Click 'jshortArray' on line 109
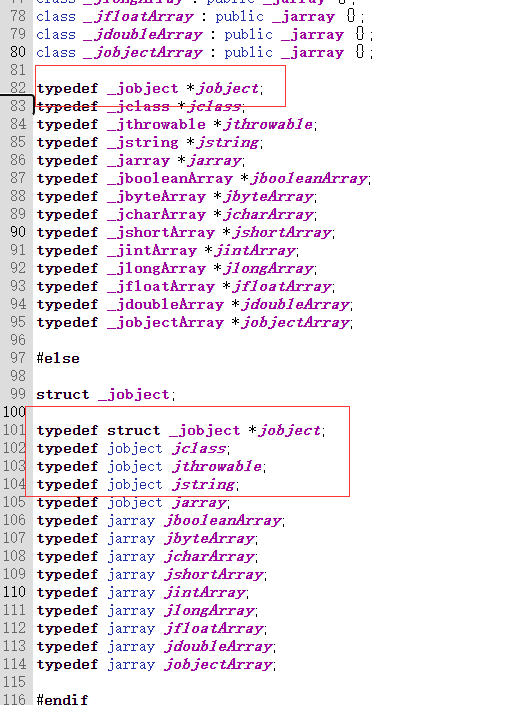Image resolution: width=522 pixels, height=705 pixels. tap(214, 574)
